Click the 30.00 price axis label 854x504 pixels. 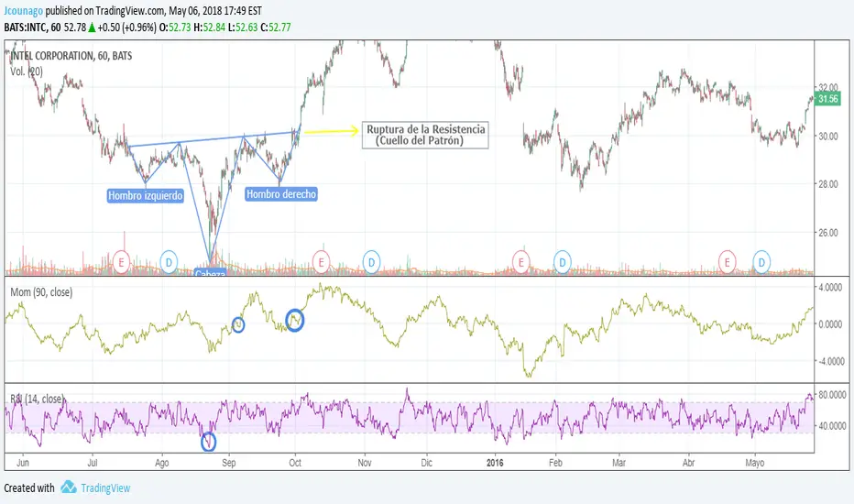[x=827, y=137]
